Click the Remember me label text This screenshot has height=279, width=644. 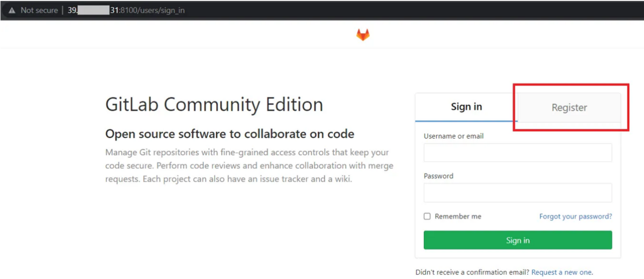(x=458, y=217)
